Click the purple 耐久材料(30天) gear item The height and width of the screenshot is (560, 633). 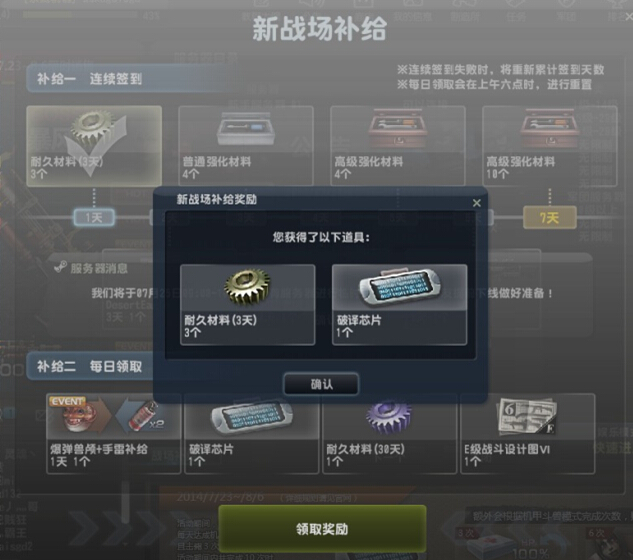(390, 434)
